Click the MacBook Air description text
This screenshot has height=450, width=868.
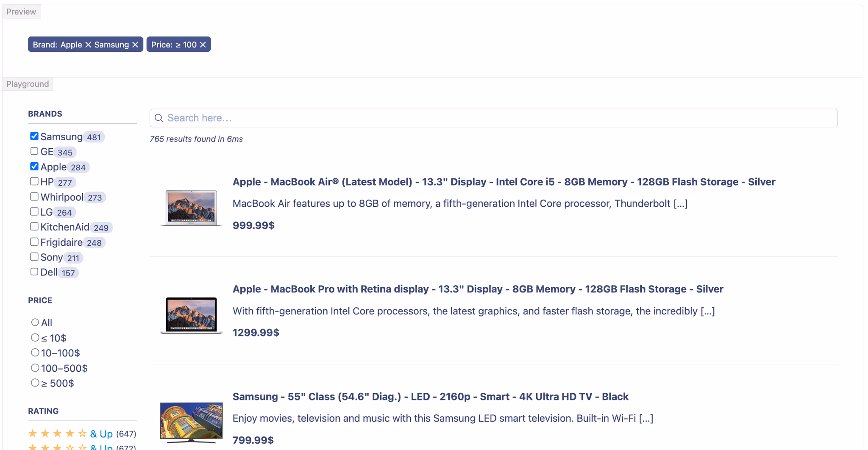pos(460,204)
